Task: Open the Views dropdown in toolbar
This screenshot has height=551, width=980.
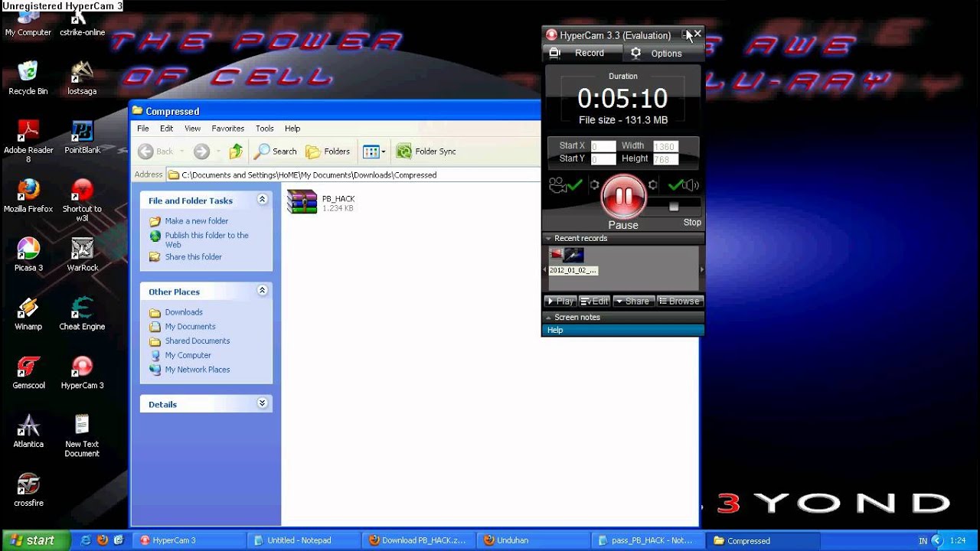Action: click(374, 152)
